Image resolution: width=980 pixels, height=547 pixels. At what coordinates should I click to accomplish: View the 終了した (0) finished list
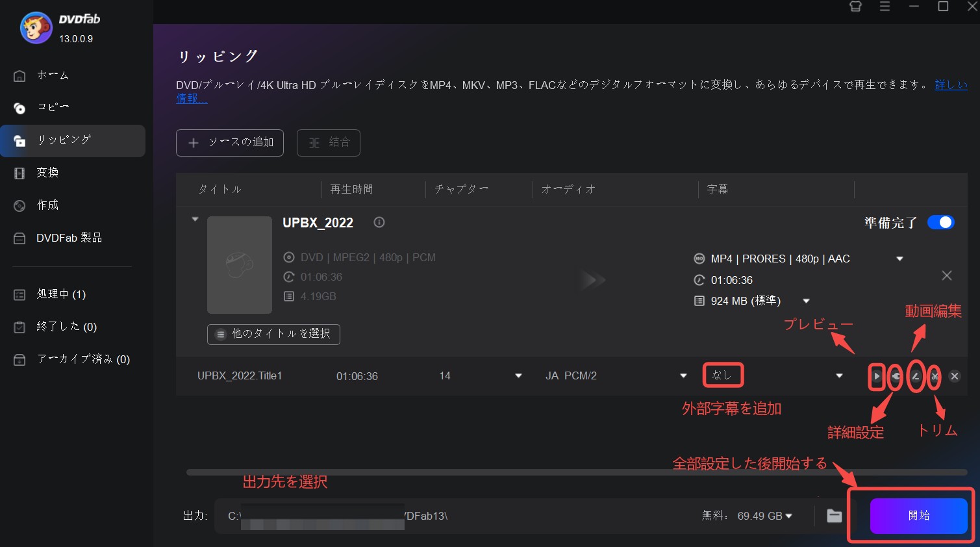[x=66, y=327]
